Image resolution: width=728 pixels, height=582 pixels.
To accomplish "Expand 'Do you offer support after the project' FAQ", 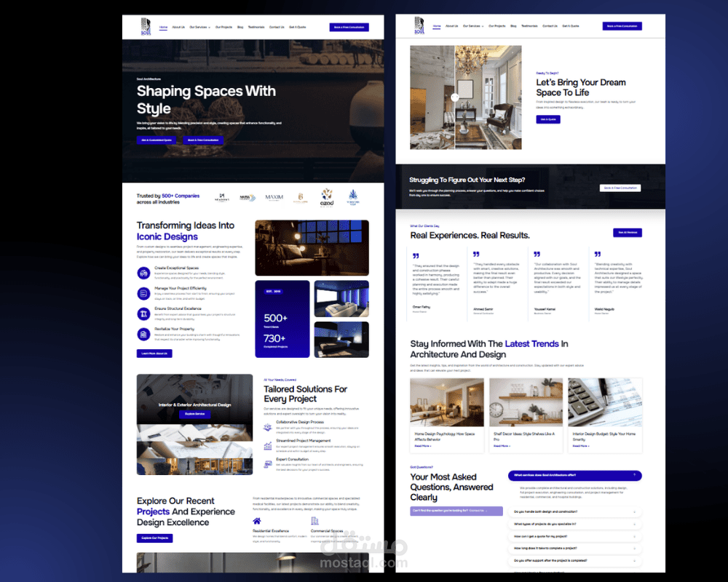I will pyautogui.click(x=575, y=561).
